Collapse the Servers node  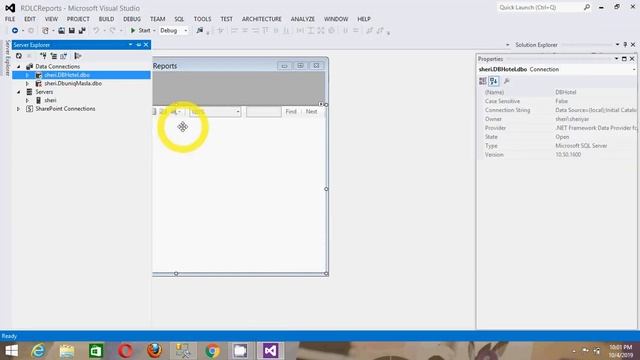[18, 92]
